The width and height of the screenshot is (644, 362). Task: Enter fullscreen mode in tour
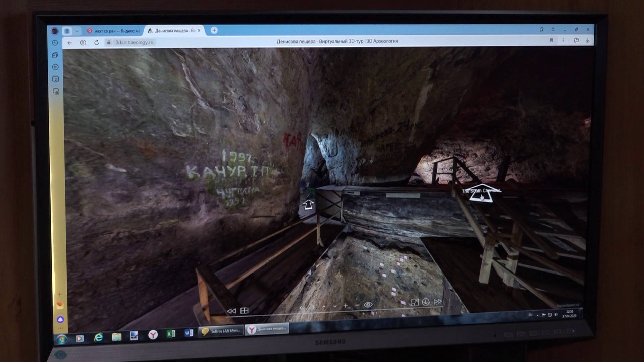point(415,303)
